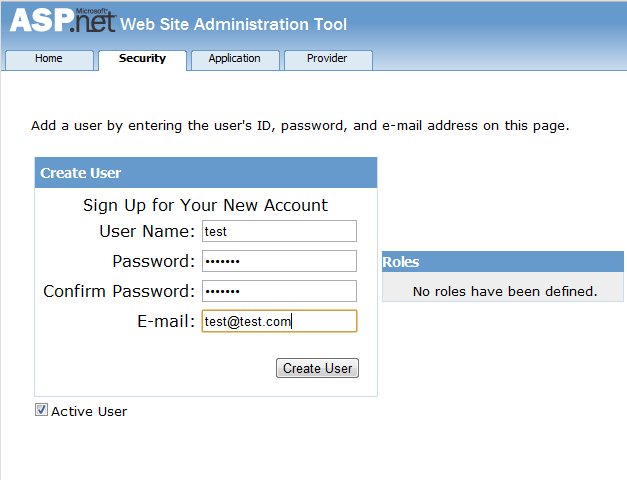Click the 'No roles have been defined' message
627x480 pixels.
click(505, 291)
